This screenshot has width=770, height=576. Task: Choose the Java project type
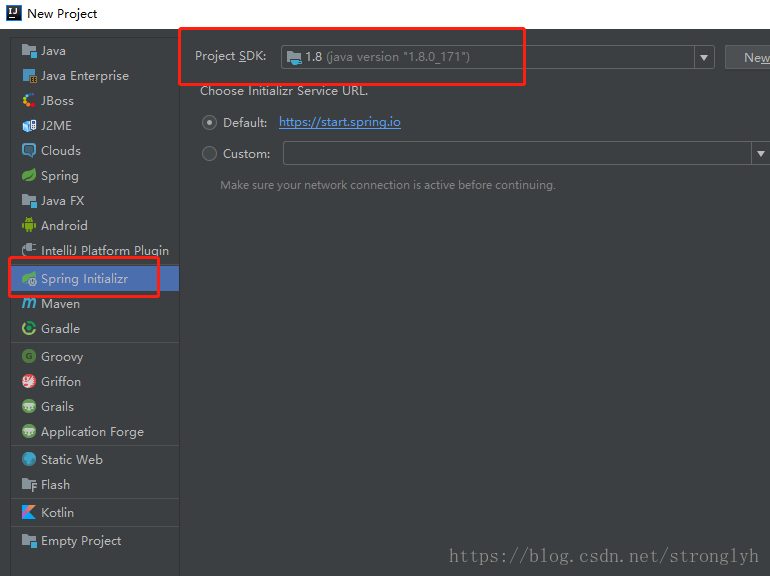(95, 51)
